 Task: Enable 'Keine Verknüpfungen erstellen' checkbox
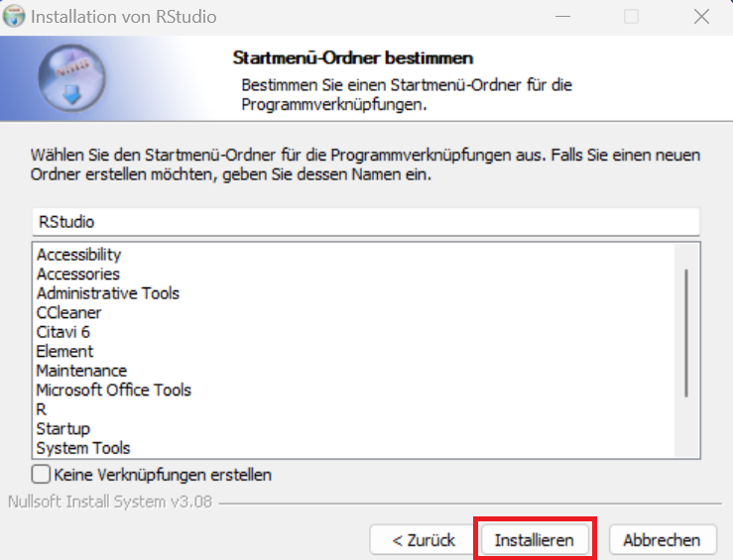[x=41, y=474]
